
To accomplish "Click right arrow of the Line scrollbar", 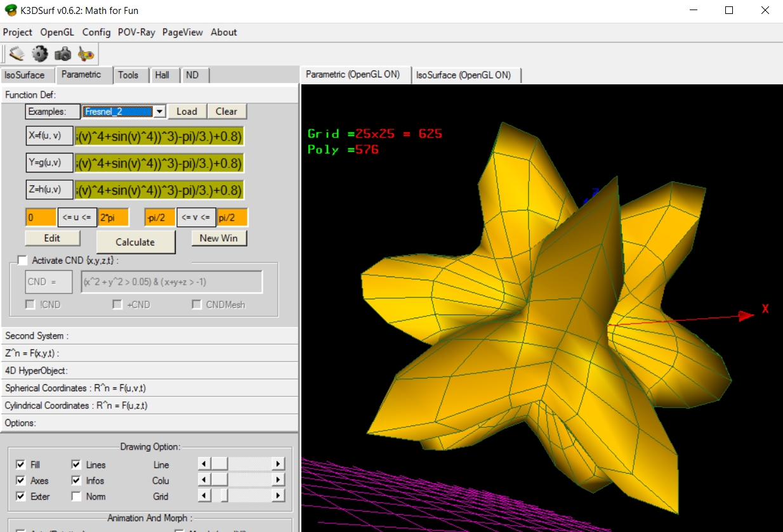I will (278, 464).
